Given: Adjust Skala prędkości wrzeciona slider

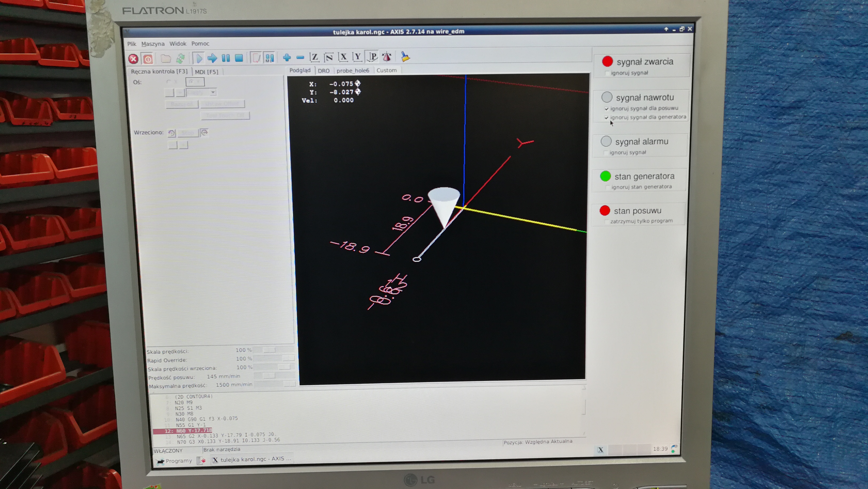Looking at the screenshot, I should tap(274, 367).
